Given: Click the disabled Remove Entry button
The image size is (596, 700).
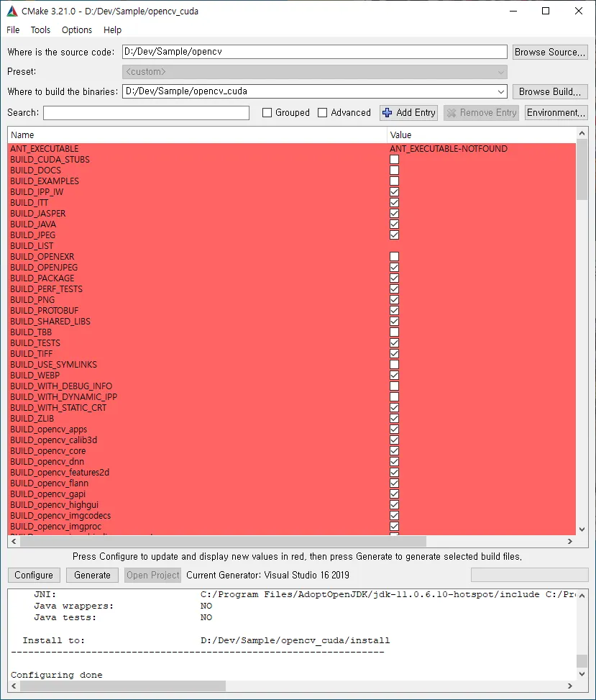Looking at the screenshot, I should (x=482, y=112).
